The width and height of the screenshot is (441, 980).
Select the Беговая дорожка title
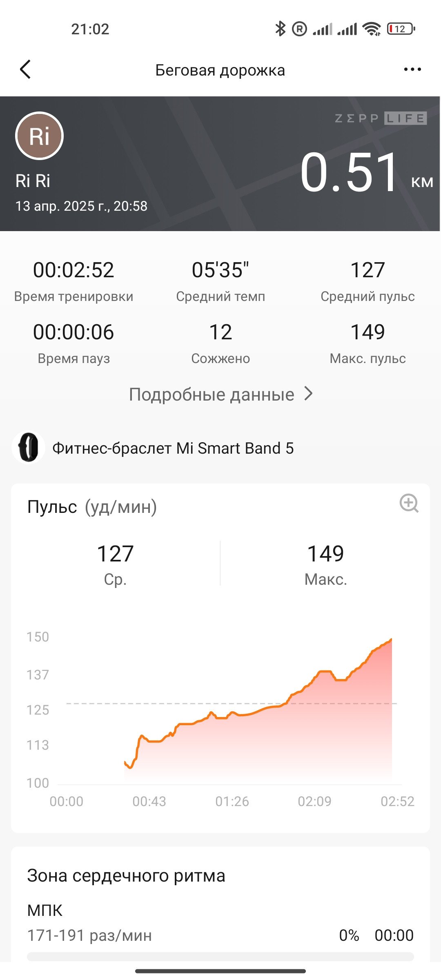220,70
